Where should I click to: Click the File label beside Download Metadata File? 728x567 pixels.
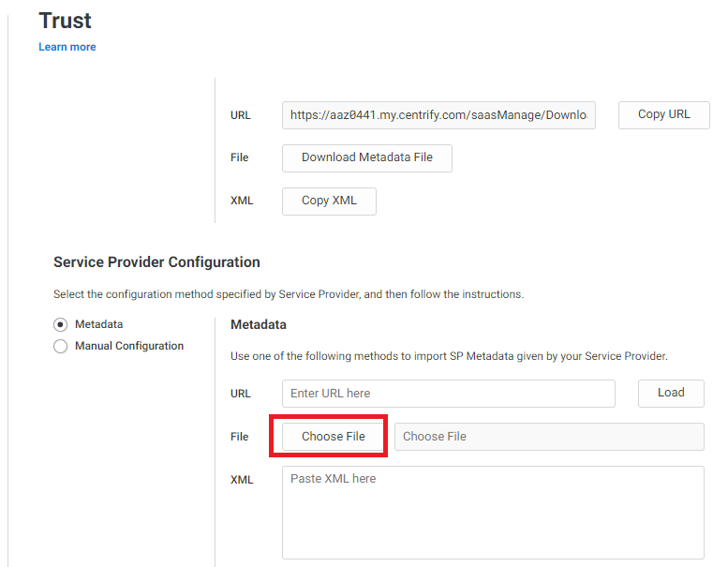240,157
